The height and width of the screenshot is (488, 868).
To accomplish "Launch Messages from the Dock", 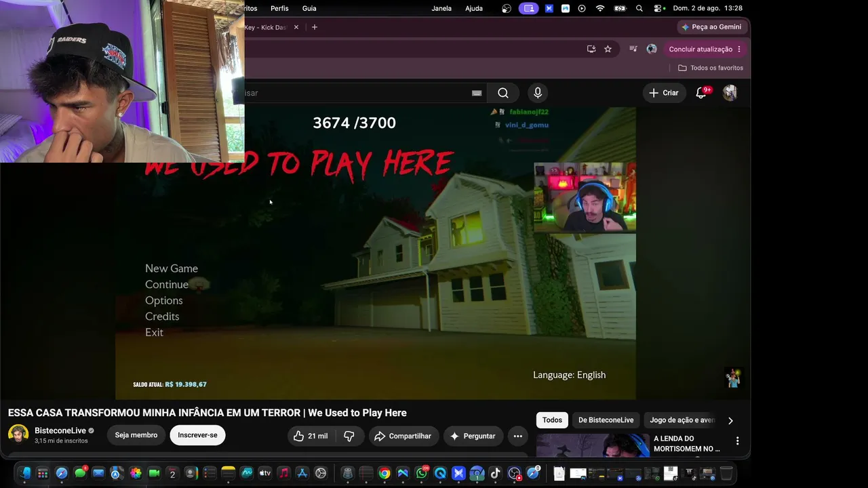I will [x=80, y=473].
